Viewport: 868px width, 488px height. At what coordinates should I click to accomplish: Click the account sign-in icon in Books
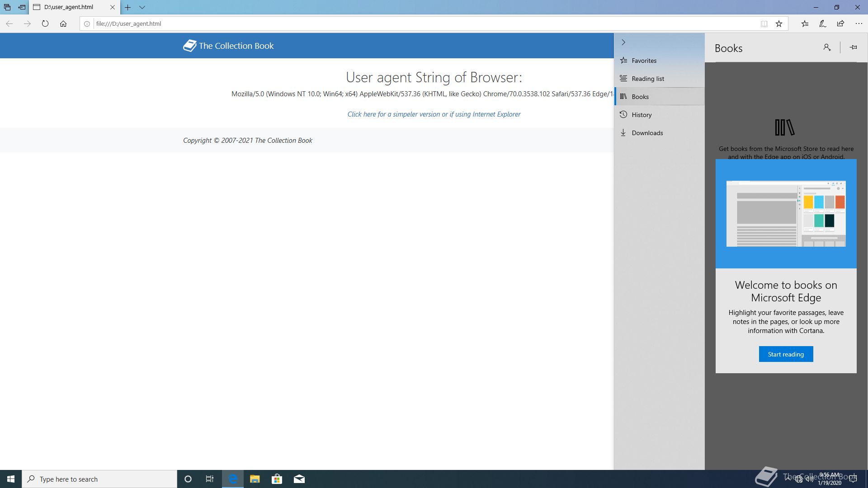tap(827, 47)
